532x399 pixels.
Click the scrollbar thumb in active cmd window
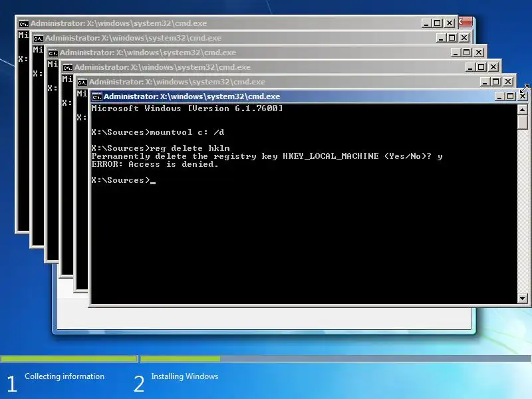[x=522, y=122]
